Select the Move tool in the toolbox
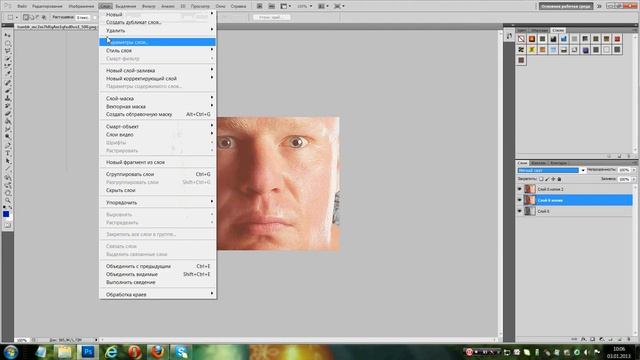The height and width of the screenshot is (360, 640). [x=7, y=35]
